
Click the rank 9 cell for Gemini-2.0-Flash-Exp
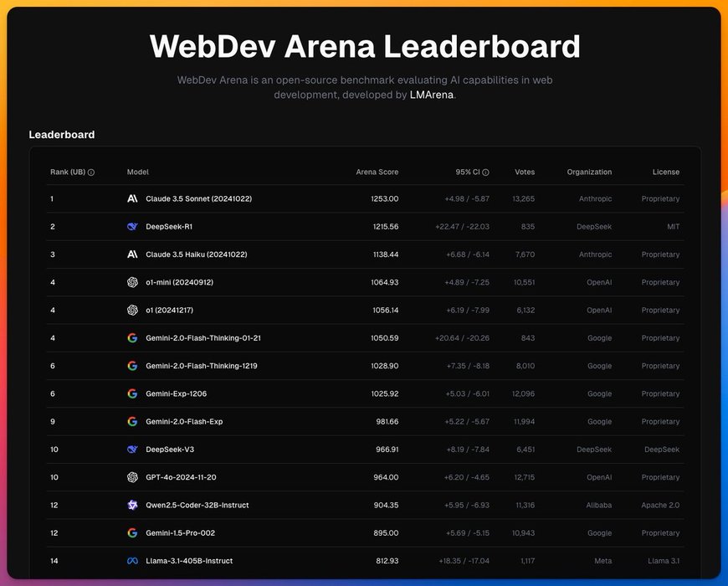pyautogui.click(x=53, y=422)
